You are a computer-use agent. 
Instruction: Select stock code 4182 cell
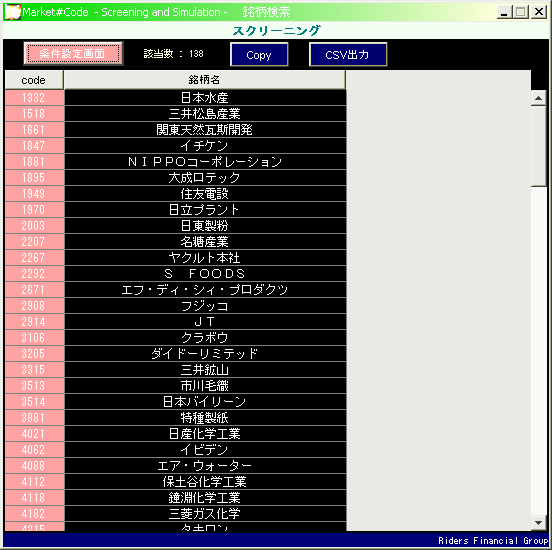pyautogui.click(x=34, y=514)
